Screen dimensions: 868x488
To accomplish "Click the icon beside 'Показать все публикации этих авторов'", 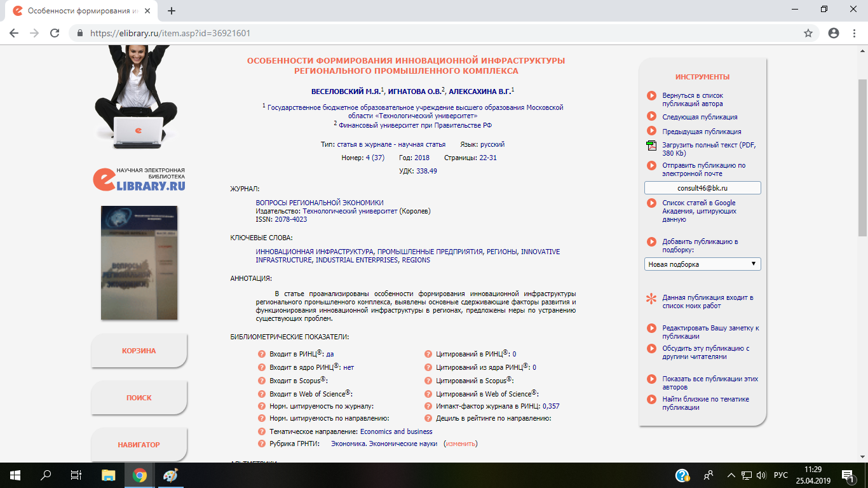I will (651, 379).
